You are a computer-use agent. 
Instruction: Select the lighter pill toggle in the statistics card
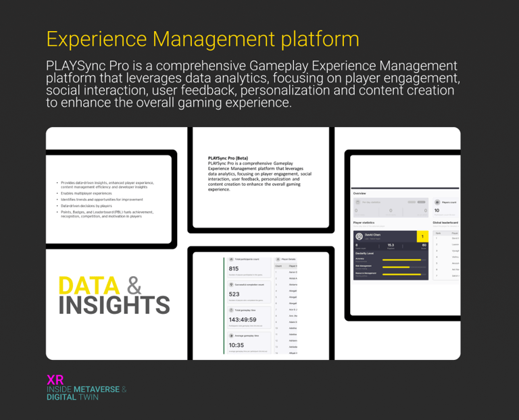click(x=412, y=202)
